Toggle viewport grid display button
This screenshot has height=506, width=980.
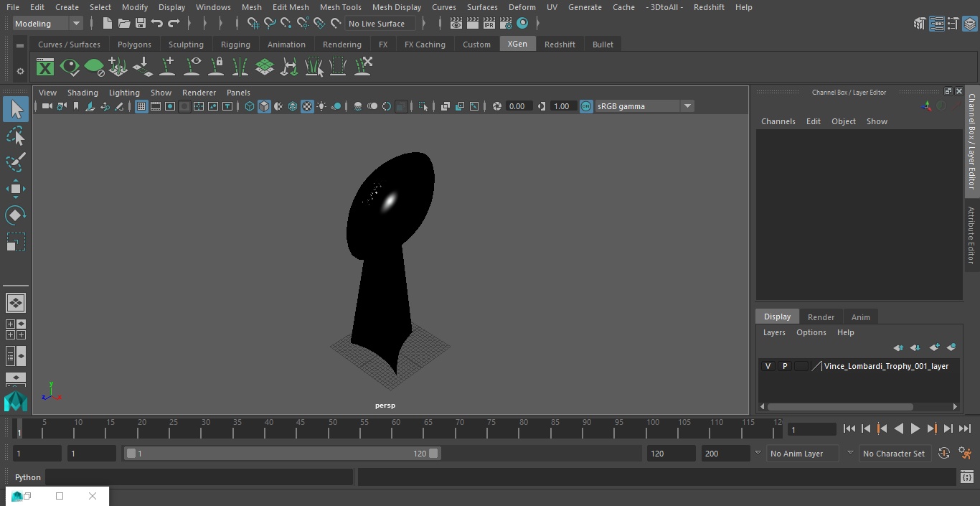click(x=141, y=106)
